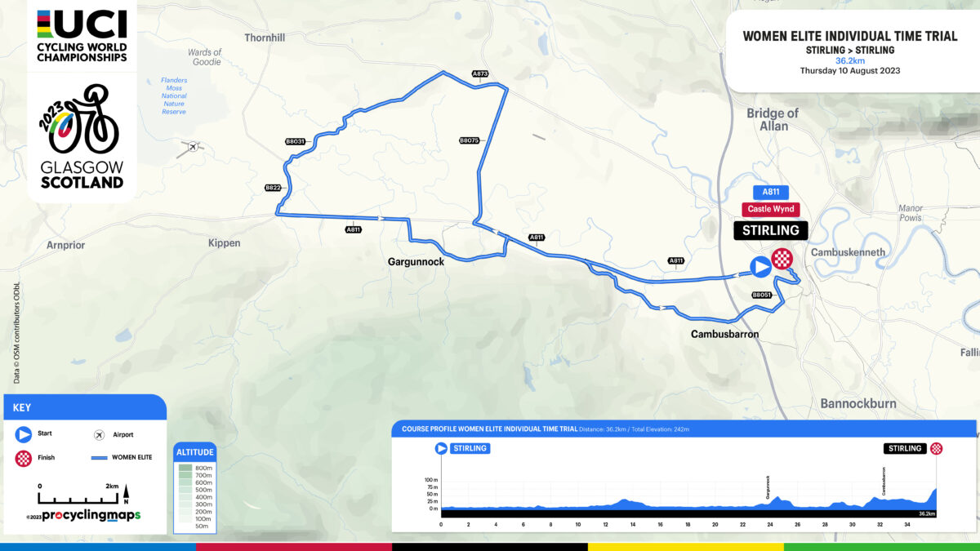980x551 pixels.
Task: Click the Bannockburn label
Action: [858, 403]
